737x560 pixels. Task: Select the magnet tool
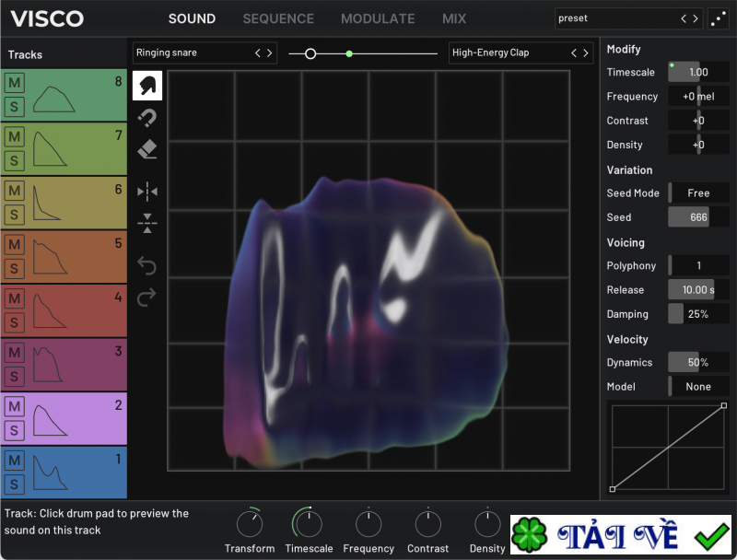pos(147,118)
